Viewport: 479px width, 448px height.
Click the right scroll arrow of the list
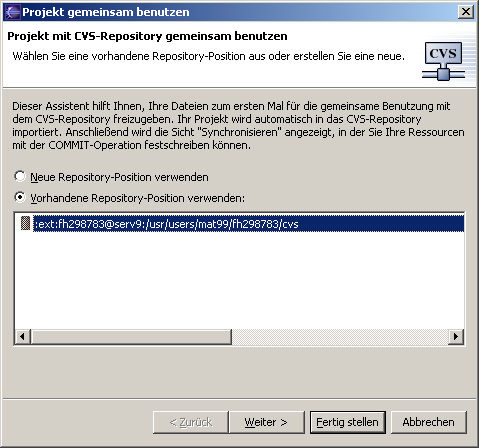pos(456,337)
